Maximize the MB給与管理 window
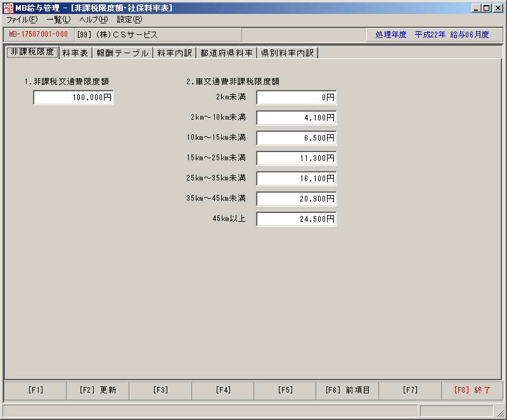This screenshot has width=507, height=420. click(x=486, y=8)
